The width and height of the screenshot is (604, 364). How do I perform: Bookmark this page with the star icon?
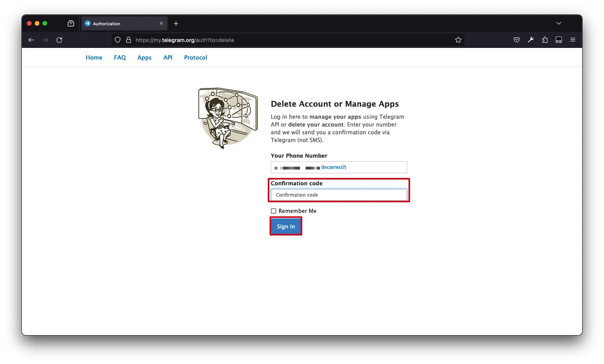(458, 40)
